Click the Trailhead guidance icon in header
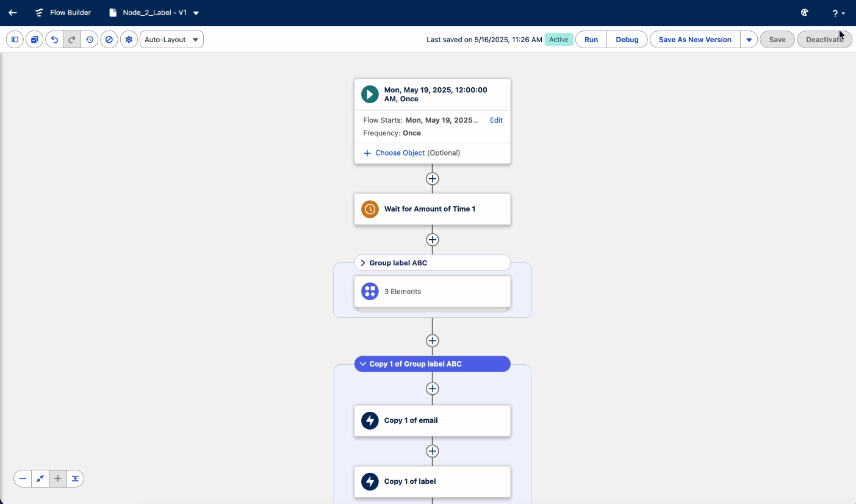This screenshot has width=856, height=504. 805,13
